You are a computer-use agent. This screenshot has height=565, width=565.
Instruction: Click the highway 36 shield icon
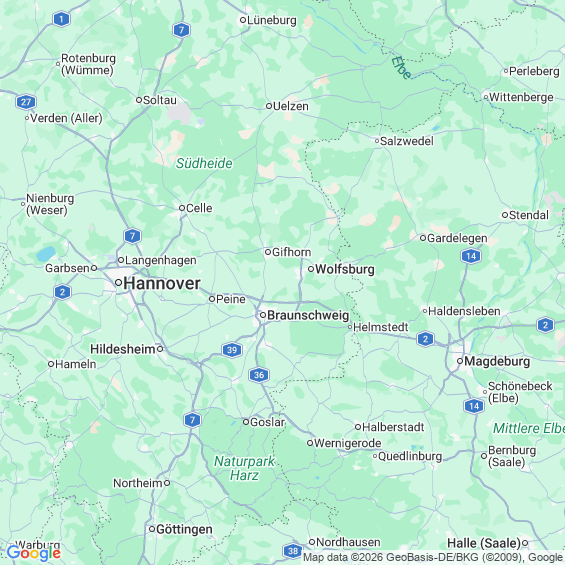(259, 375)
